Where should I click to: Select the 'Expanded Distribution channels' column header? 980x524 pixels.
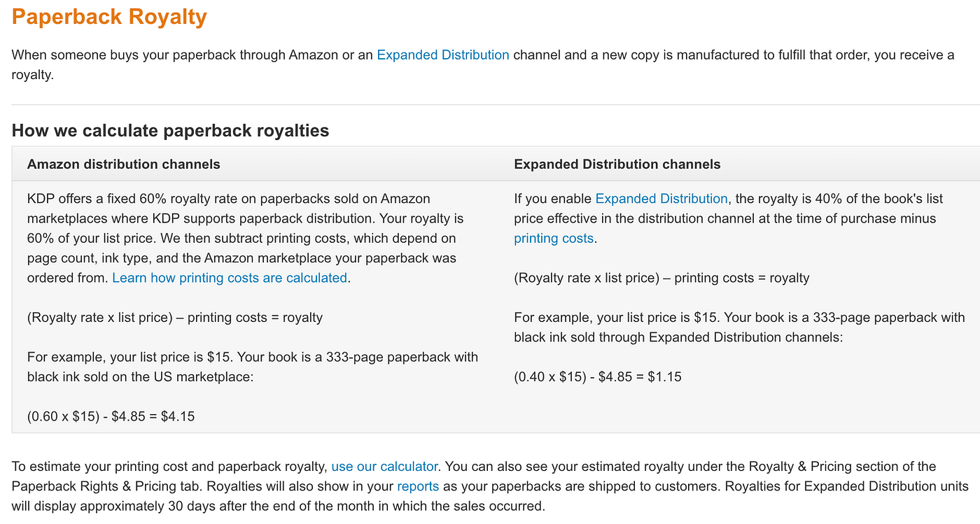point(617,164)
